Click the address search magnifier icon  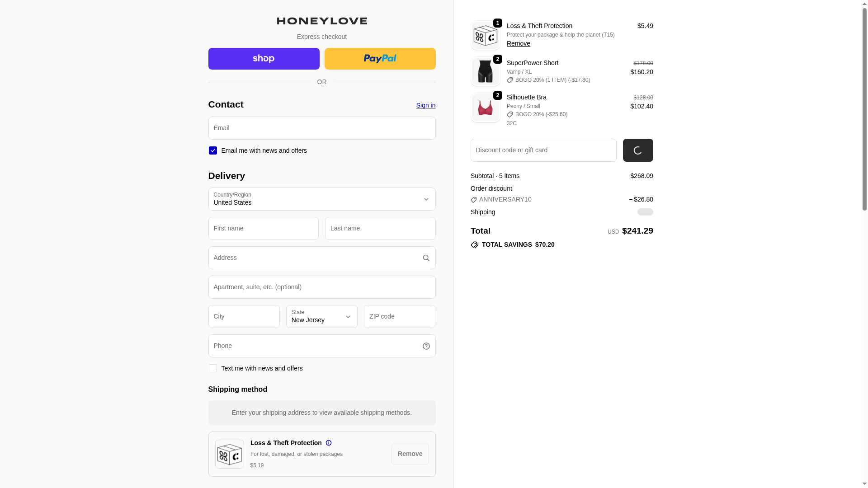426,258
